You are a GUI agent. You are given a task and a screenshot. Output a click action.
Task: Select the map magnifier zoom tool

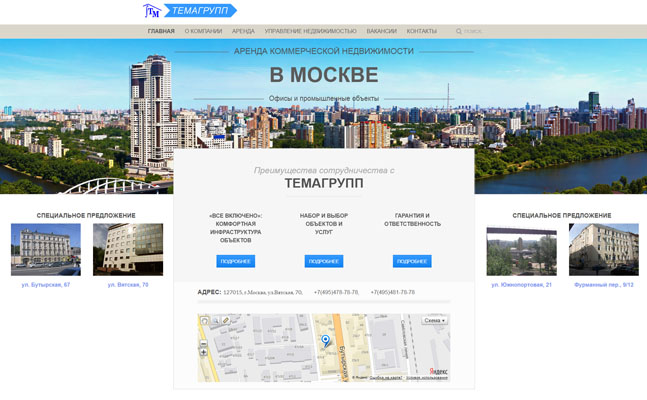pyautogui.click(x=215, y=320)
